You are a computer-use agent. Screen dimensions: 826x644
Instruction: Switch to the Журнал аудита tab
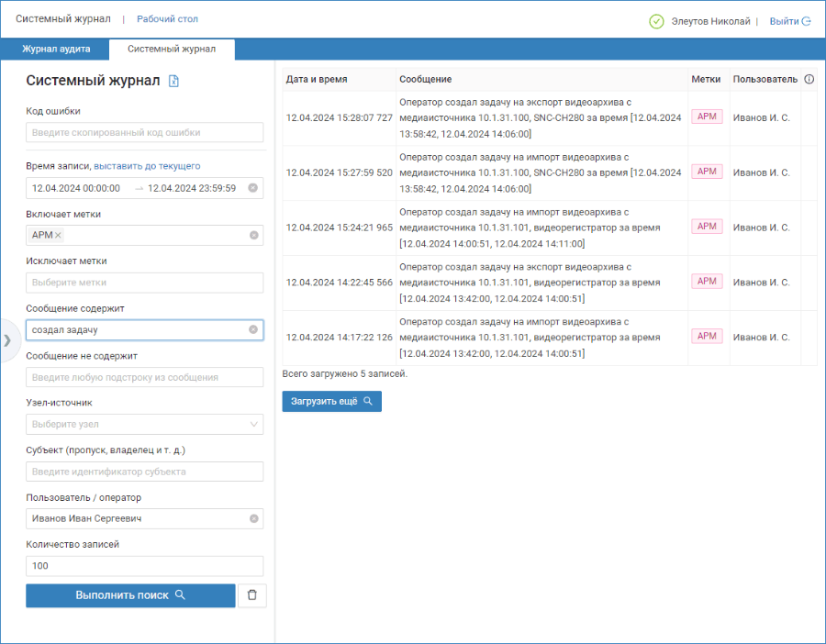56,49
